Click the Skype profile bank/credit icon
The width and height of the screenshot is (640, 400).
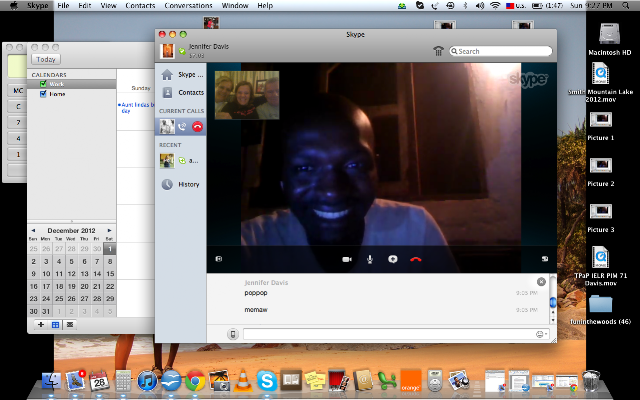click(x=438, y=51)
